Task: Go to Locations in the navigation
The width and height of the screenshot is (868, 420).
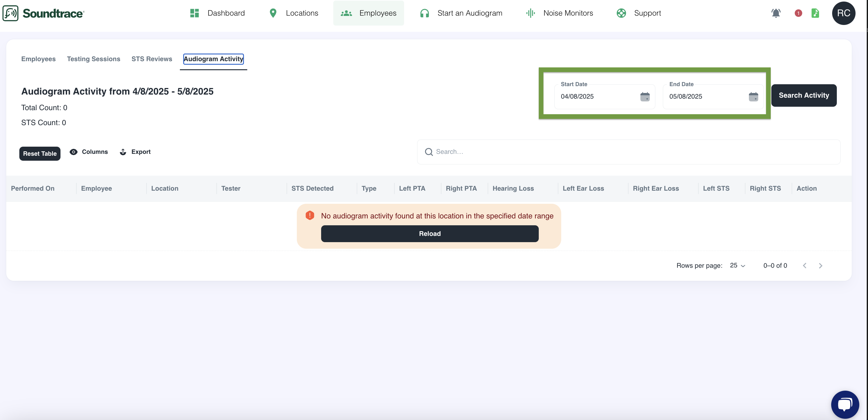Action: 293,13
